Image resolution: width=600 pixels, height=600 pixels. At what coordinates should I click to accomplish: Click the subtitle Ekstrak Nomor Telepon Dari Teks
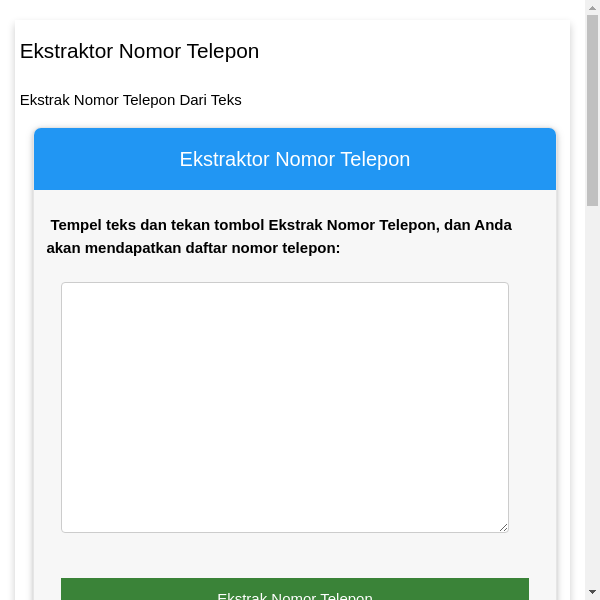click(x=130, y=100)
